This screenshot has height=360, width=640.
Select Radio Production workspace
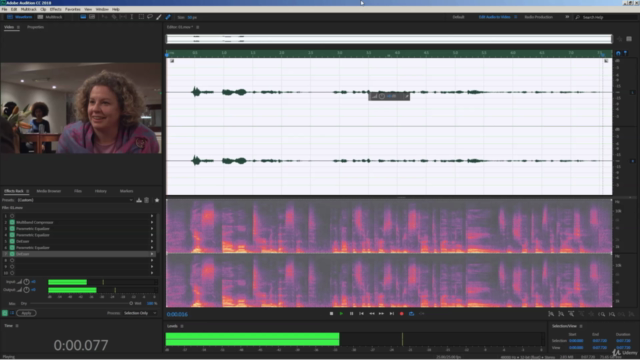[x=538, y=17]
